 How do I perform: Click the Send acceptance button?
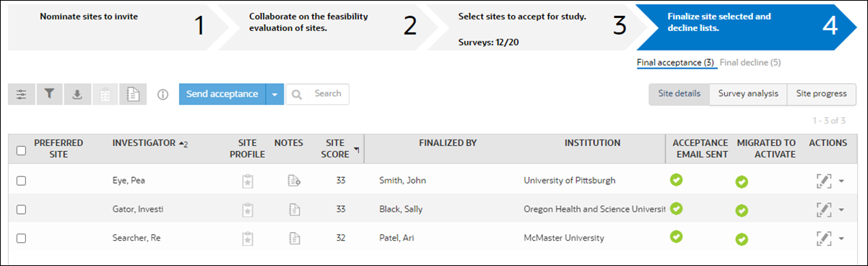[222, 94]
